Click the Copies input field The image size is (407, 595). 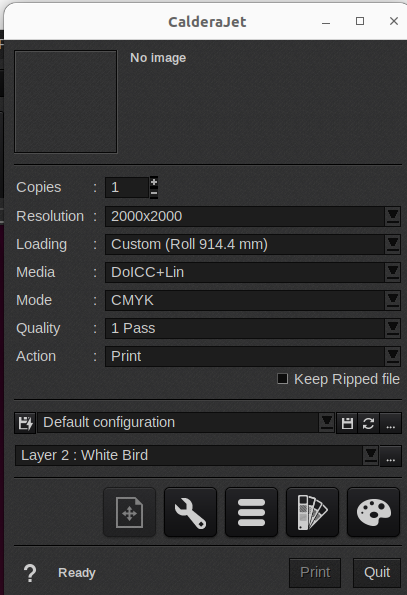(127, 187)
